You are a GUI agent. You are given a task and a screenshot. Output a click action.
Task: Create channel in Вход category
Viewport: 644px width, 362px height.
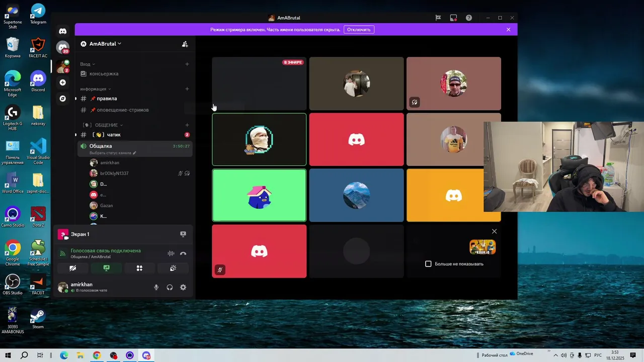click(187, 64)
